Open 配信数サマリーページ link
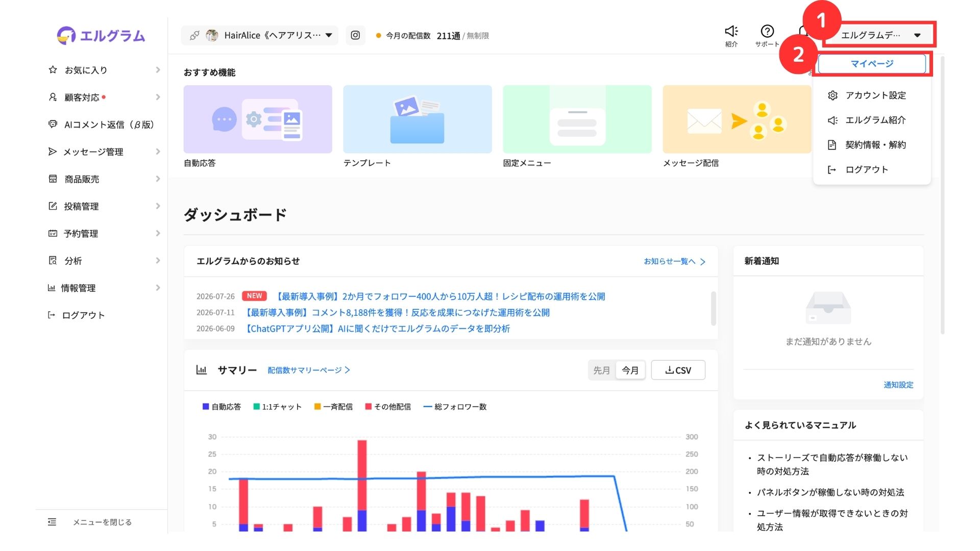Image resolution: width=980 pixels, height=551 pixels. [x=309, y=370]
